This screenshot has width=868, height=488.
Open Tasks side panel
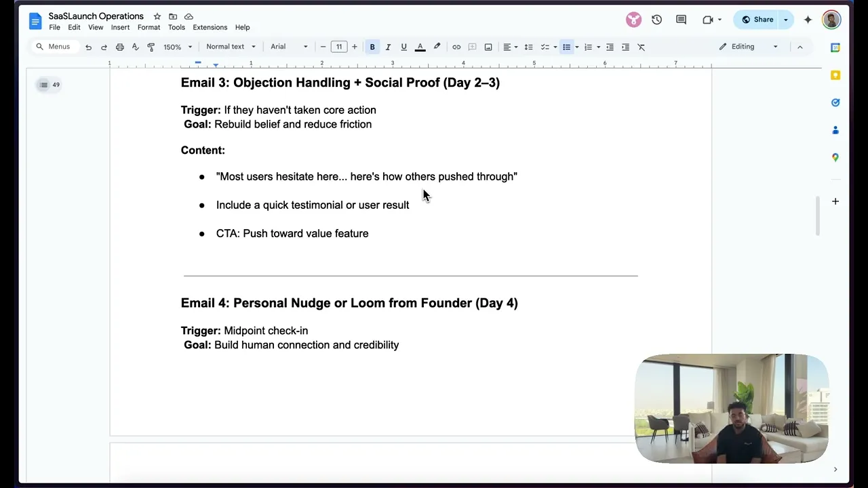[835, 102]
